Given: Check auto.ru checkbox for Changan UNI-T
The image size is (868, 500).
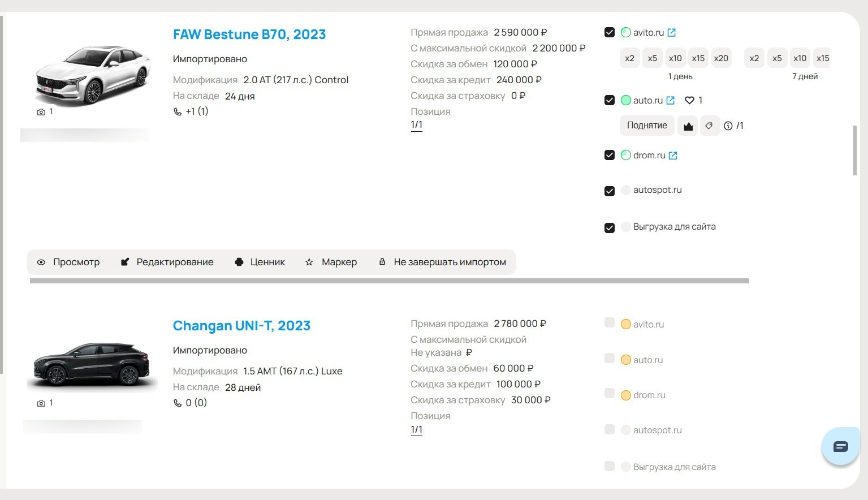Looking at the screenshot, I should click(x=610, y=358).
